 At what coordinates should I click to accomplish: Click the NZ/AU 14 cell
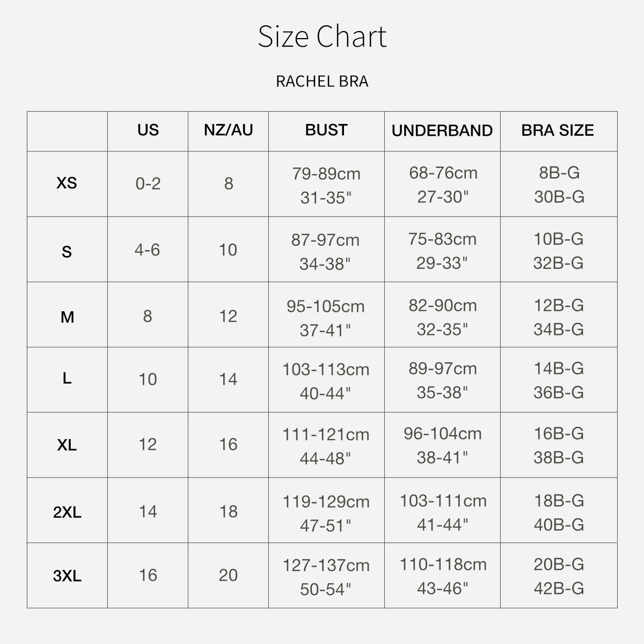[x=228, y=379]
